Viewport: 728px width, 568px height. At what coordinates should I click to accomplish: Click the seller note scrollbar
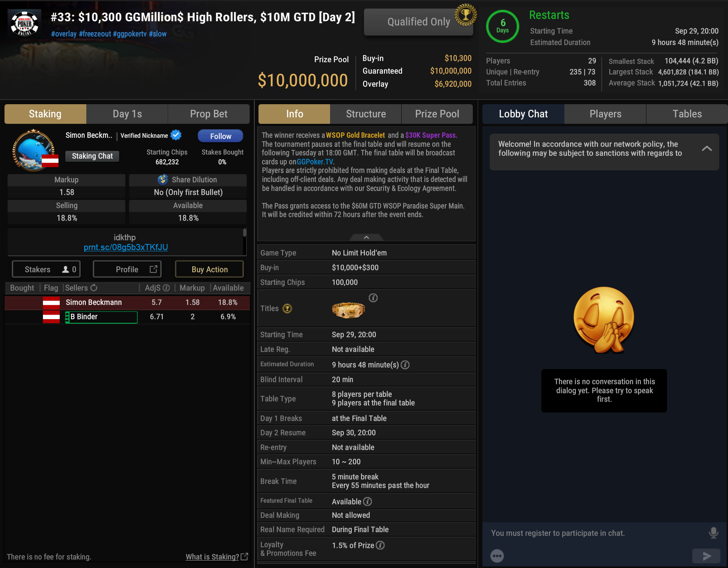pos(245,232)
